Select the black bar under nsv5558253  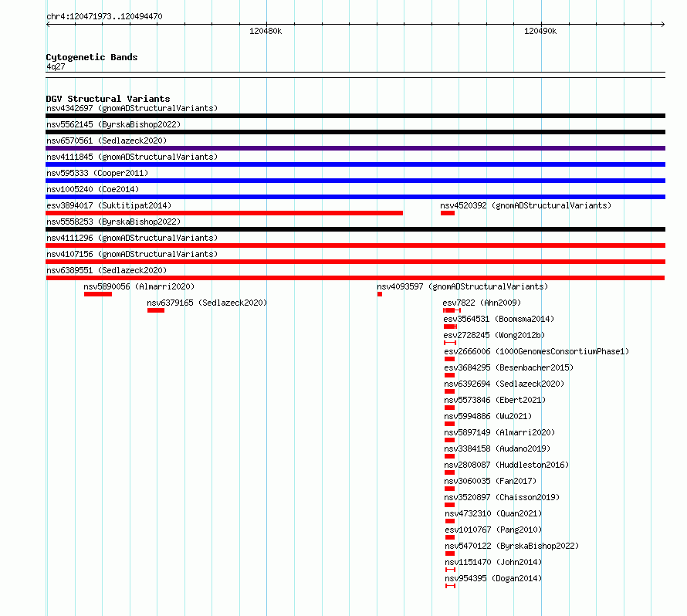coord(355,229)
